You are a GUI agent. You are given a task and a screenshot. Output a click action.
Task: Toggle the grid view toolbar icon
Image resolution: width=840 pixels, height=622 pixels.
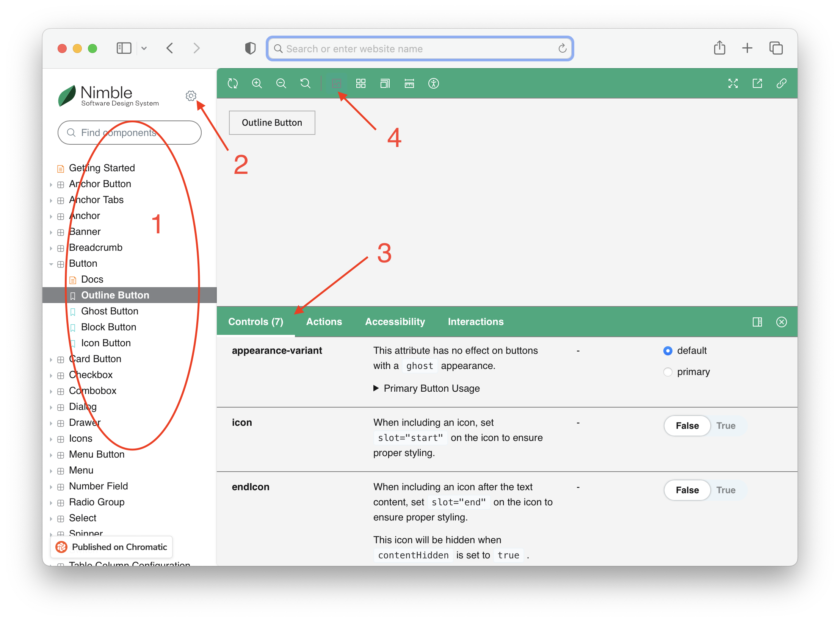pyautogui.click(x=360, y=83)
